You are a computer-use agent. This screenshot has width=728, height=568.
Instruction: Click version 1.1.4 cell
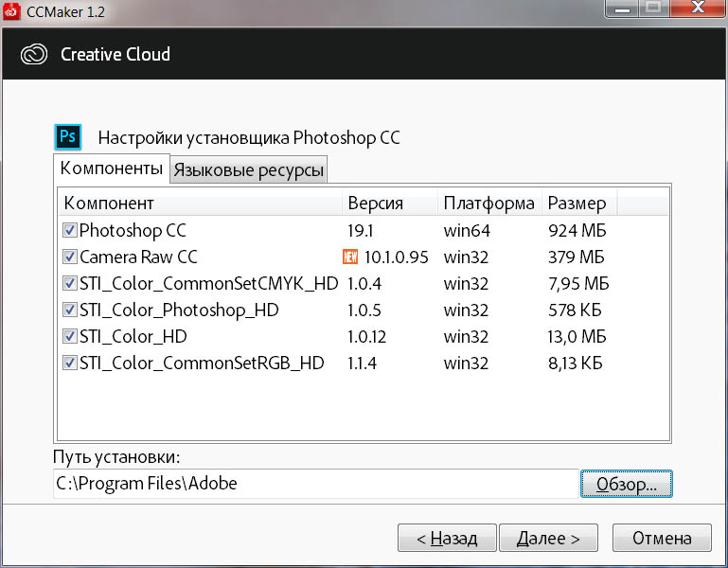(x=363, y=363)
